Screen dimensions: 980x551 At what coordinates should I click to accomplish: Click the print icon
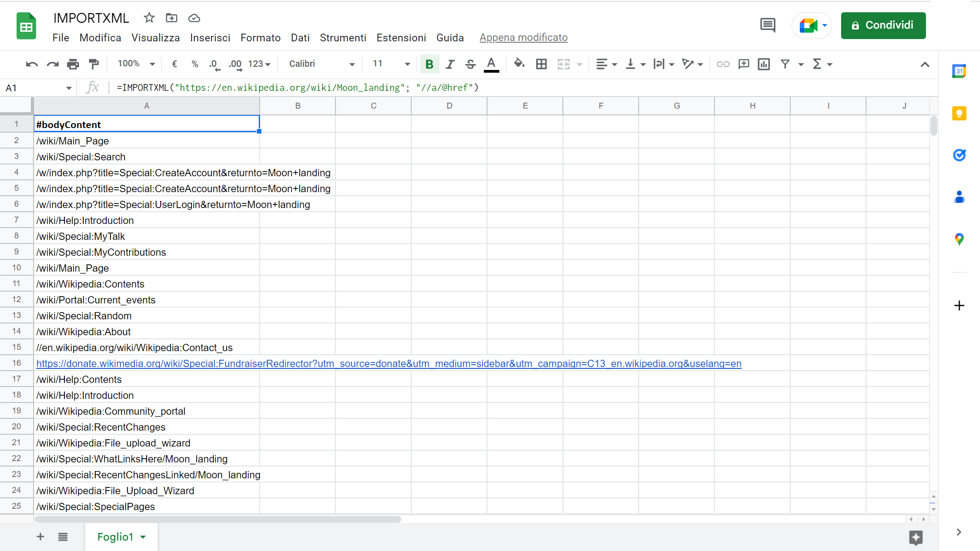pos(73,64)
